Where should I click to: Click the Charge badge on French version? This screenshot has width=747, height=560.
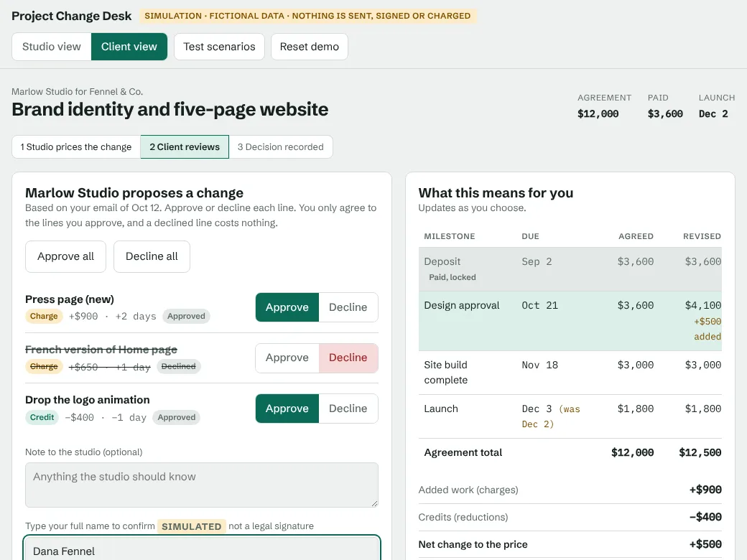tap(44, 366)
